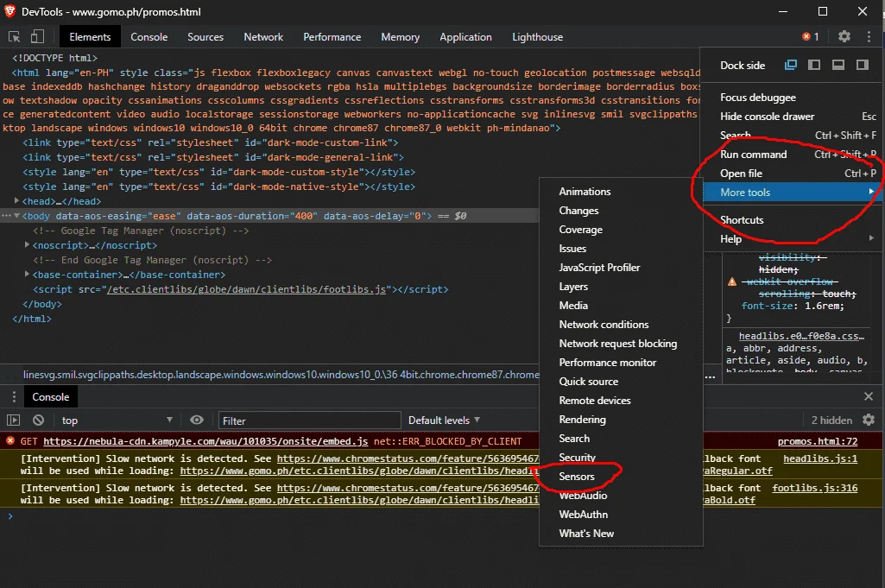The image size is (885, 588).
Task: Open the three-dot customize DevTools menu
Action: pos(869,36)
